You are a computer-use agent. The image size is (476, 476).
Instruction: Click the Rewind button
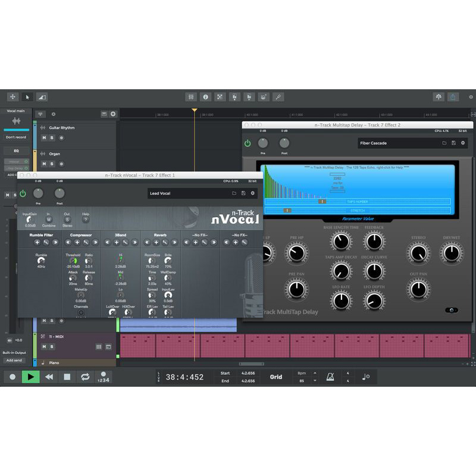pos(49,377)
